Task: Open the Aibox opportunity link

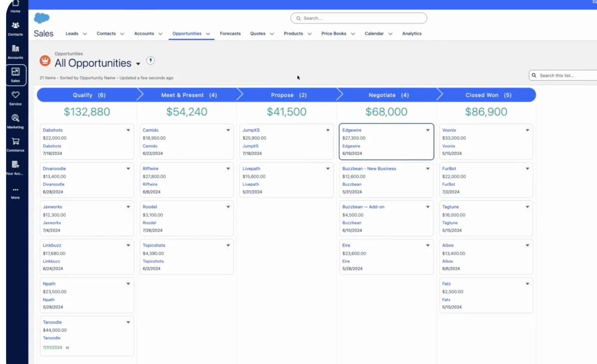Action: tap(448, 245)
